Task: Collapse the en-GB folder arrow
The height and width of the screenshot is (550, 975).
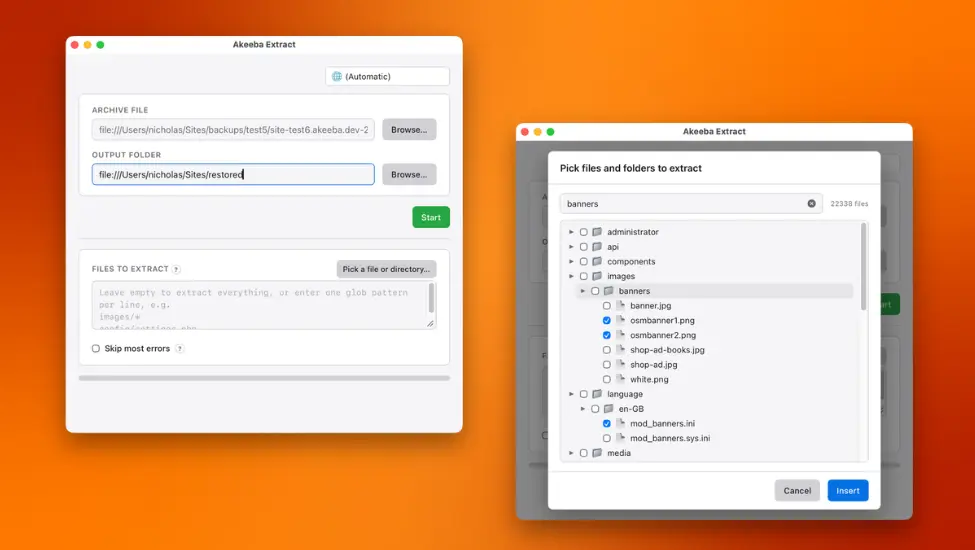Action: pos(583,409)
